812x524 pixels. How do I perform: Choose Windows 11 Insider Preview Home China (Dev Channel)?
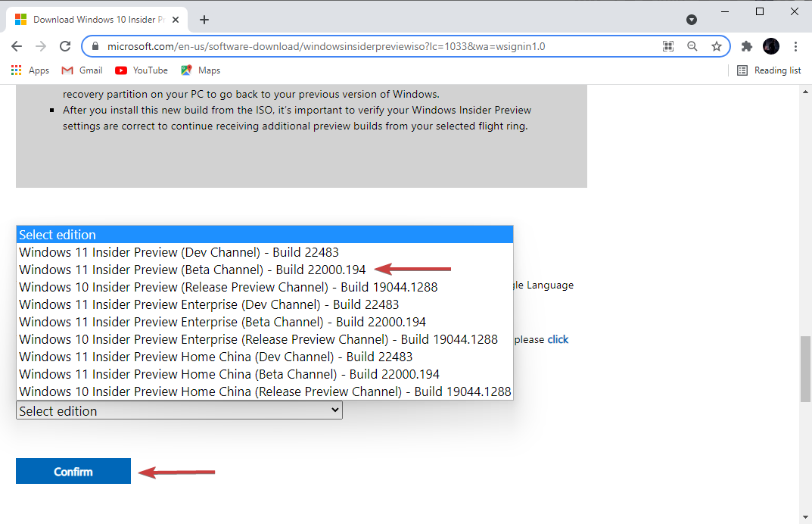[265, 357]
